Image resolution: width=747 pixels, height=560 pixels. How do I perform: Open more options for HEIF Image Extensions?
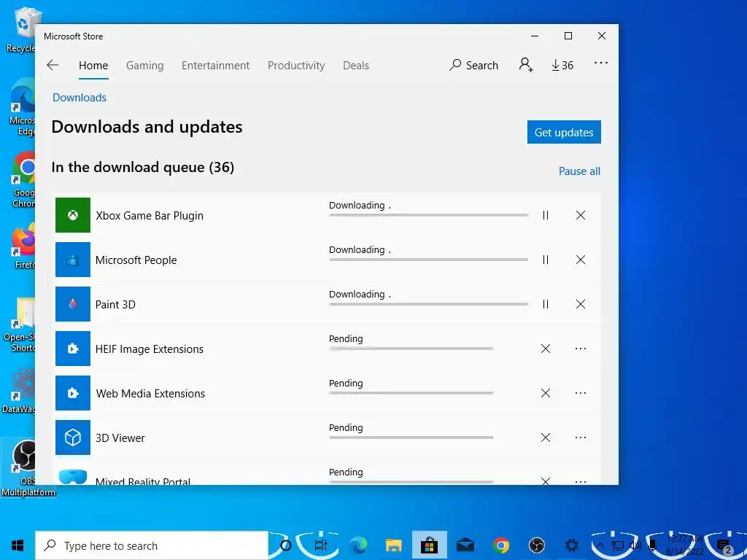click(580, 349)
